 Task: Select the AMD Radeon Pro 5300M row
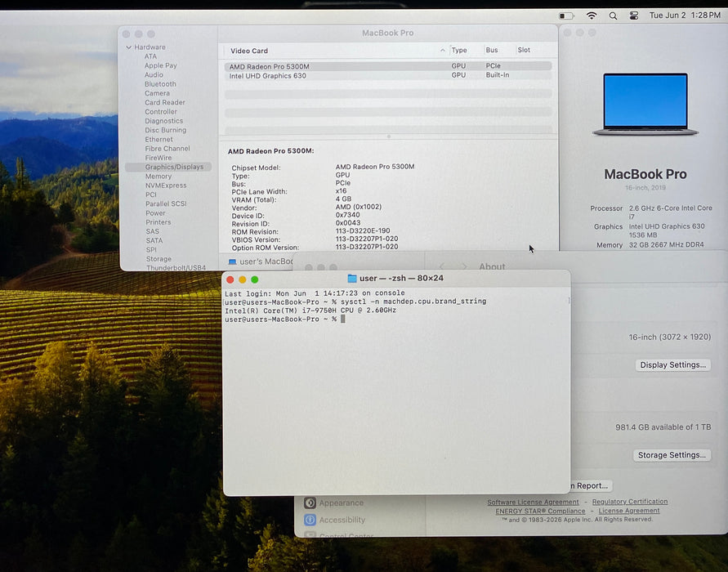388,66
